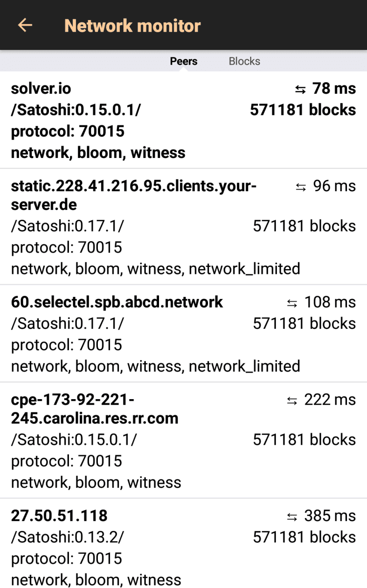The width and height of the screenshot is (367, 588).
Task: Click the ping arrows icon beside 108 ms
Action: (x=292, y=303)
